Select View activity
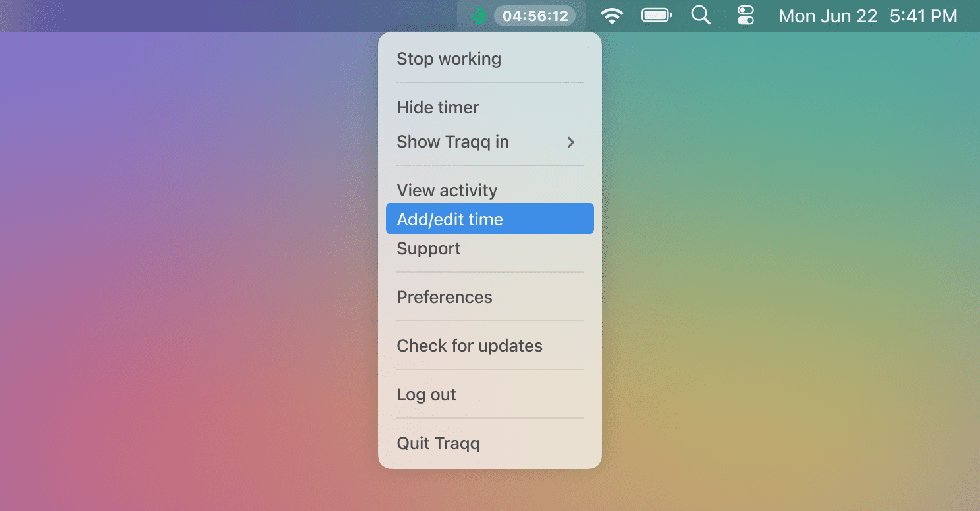Screen dimensions: 980x511 490,190
